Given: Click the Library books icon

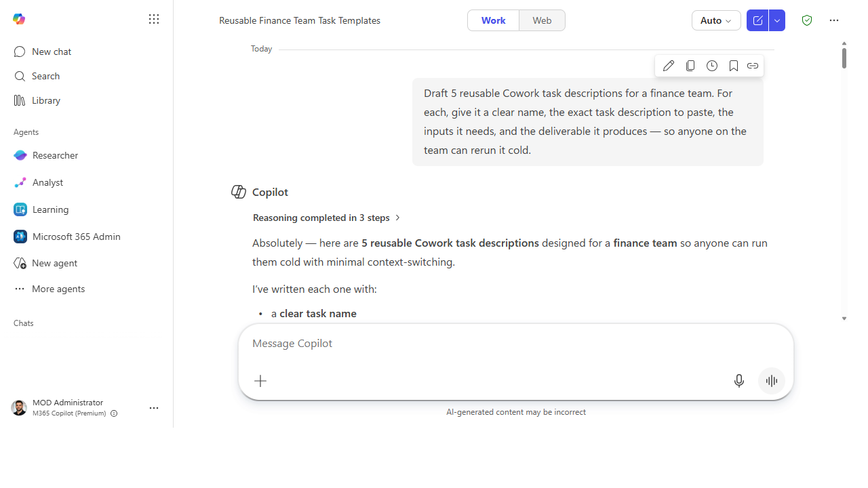Looking at the screenshot, I should click(20, 100).
